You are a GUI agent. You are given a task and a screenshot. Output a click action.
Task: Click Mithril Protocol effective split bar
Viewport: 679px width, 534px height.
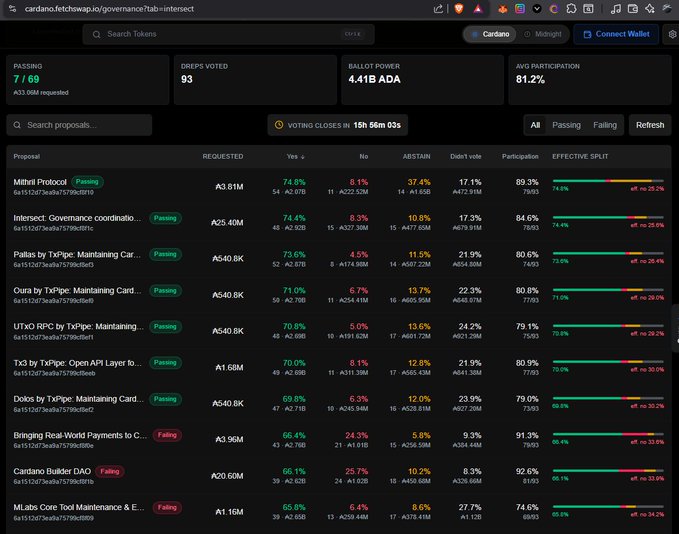[608, 181]
